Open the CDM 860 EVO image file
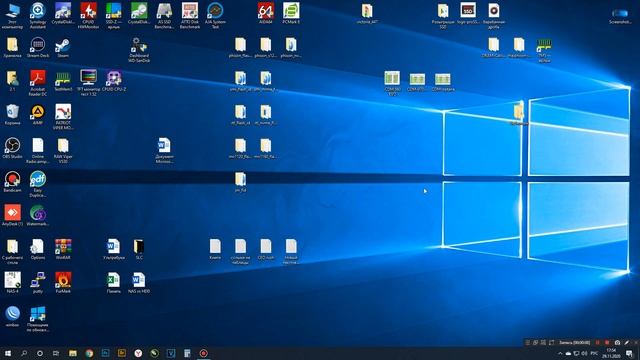 pyautogui.click(x=392, y=83)
